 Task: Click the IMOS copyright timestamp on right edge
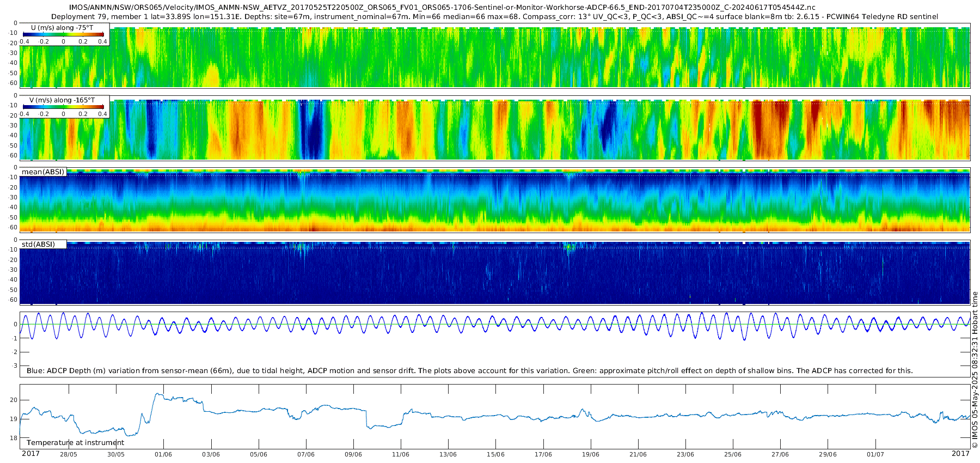(975, 370)
